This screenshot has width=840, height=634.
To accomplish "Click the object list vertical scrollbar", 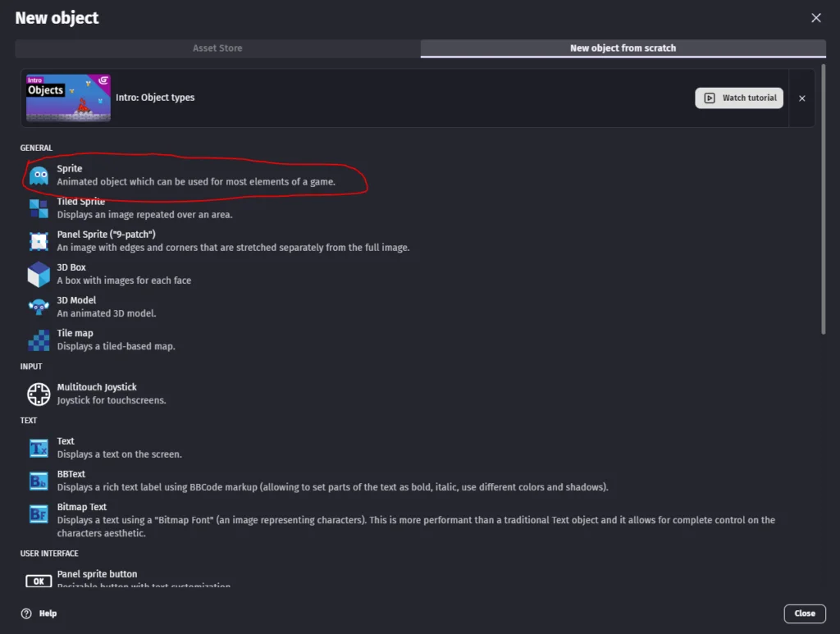I will tap(823, 197).
